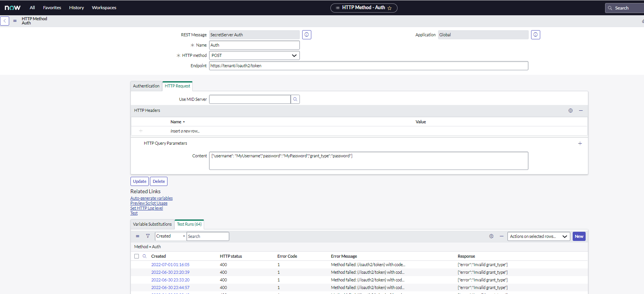
Task: Open test run 2022-07-01 01:16:05
Action: (170, 265)
